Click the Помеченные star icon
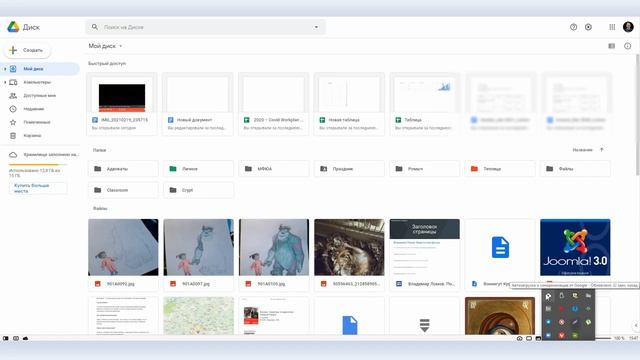 [x=13, y=122]
